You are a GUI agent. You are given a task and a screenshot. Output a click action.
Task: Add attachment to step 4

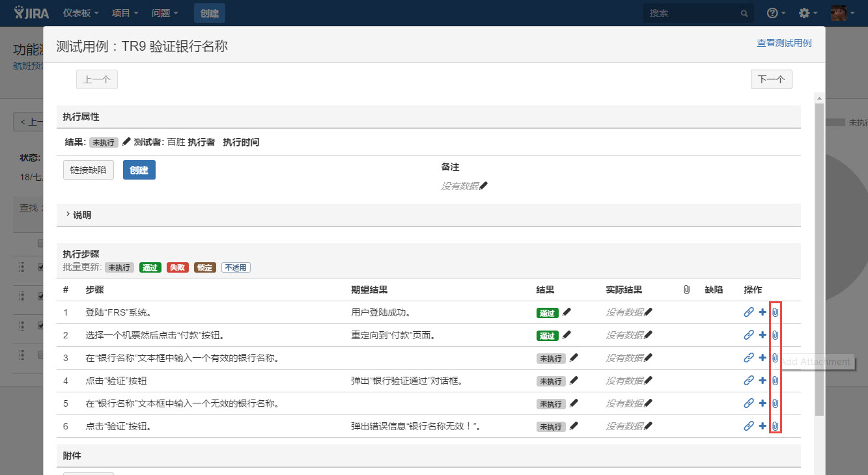tap(775, 381)
